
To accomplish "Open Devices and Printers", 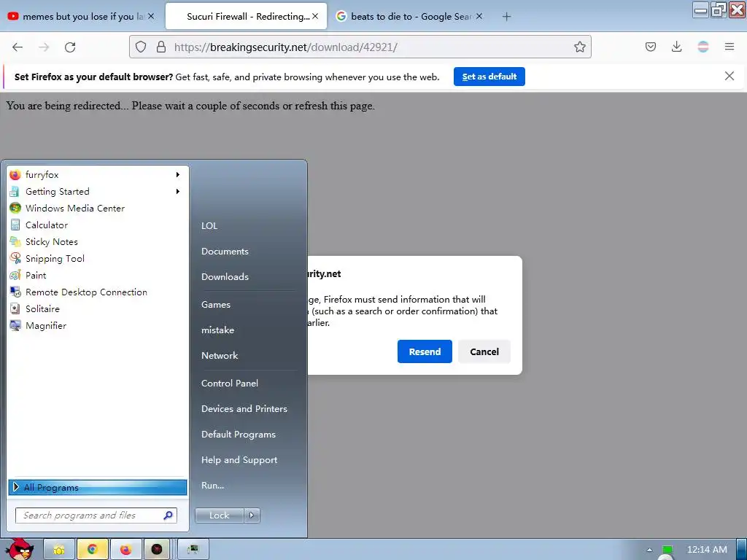I will coord(244,409).
